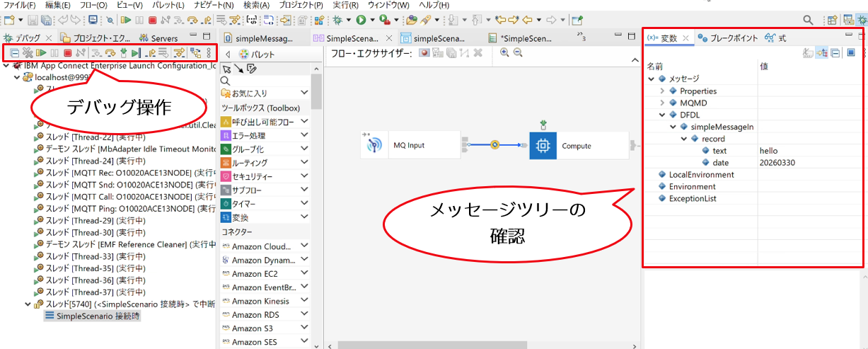Click green Run launch button in toolbar

[x=361, y=21]
